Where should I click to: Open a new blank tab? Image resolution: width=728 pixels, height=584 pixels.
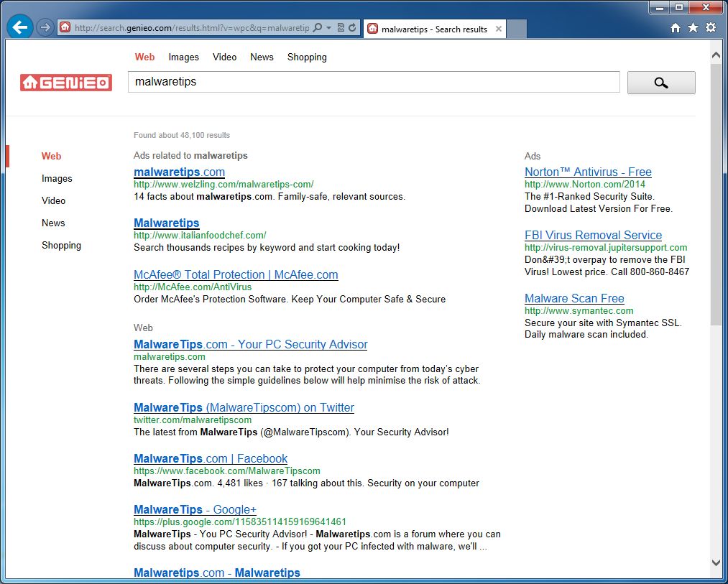coord(516,29)
